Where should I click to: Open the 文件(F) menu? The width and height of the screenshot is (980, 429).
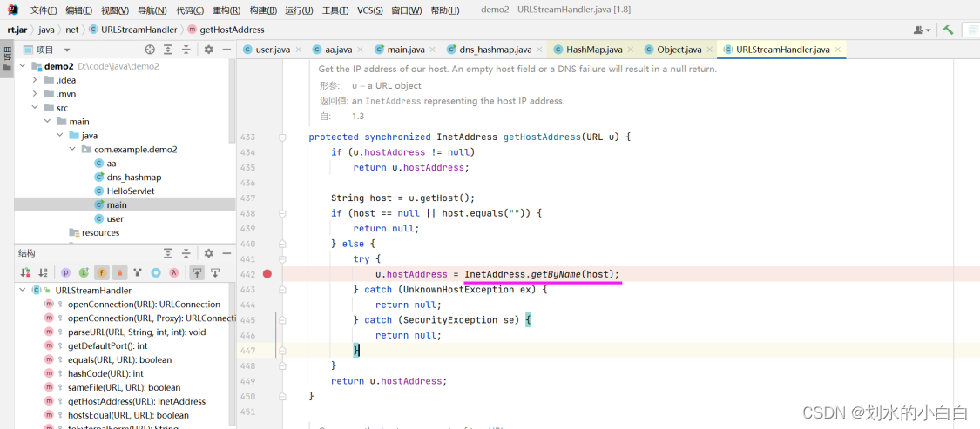(44, 10)
